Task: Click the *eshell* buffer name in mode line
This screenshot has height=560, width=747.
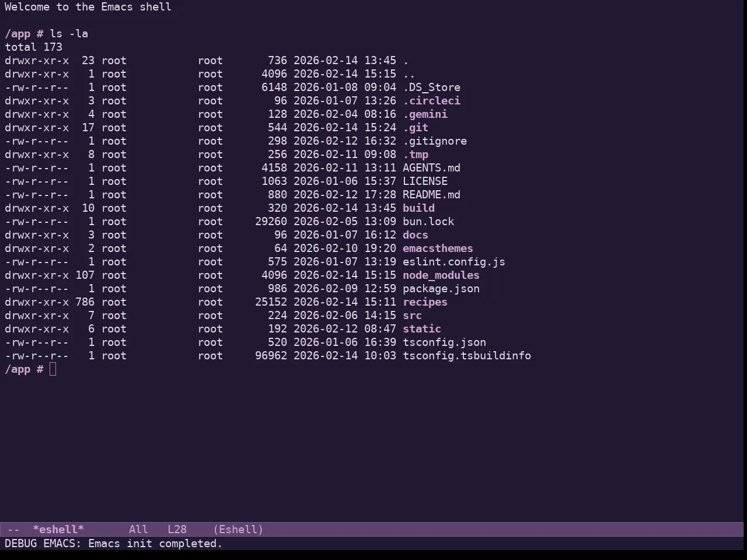Action: [58, 530]
